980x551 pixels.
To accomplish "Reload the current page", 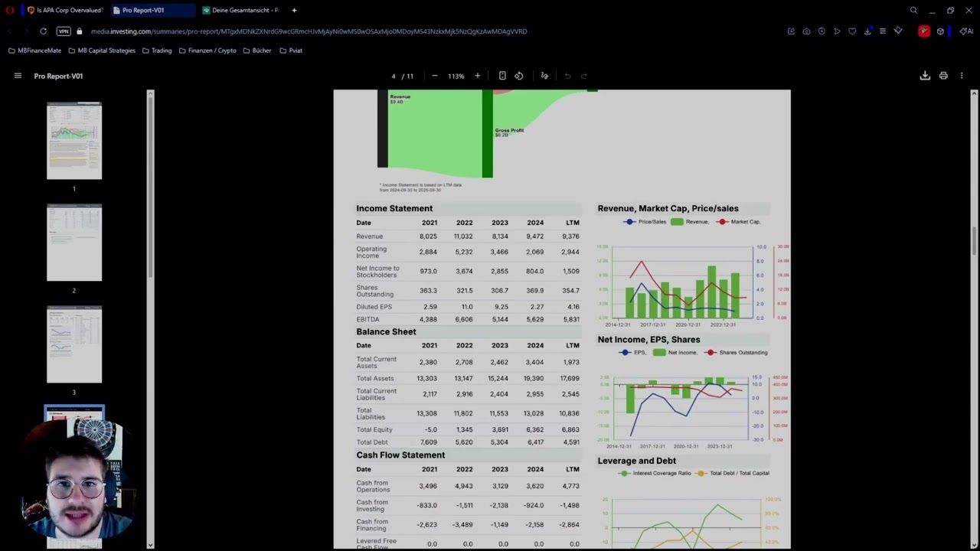I will coord(43,31).
